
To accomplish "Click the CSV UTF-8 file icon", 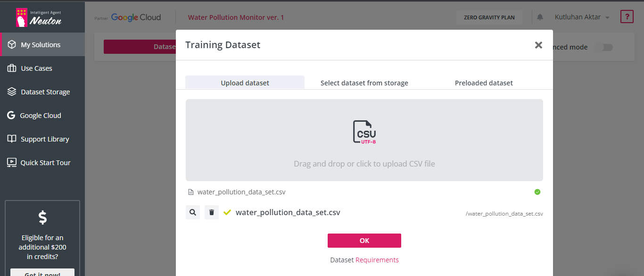I will point(364,132).
